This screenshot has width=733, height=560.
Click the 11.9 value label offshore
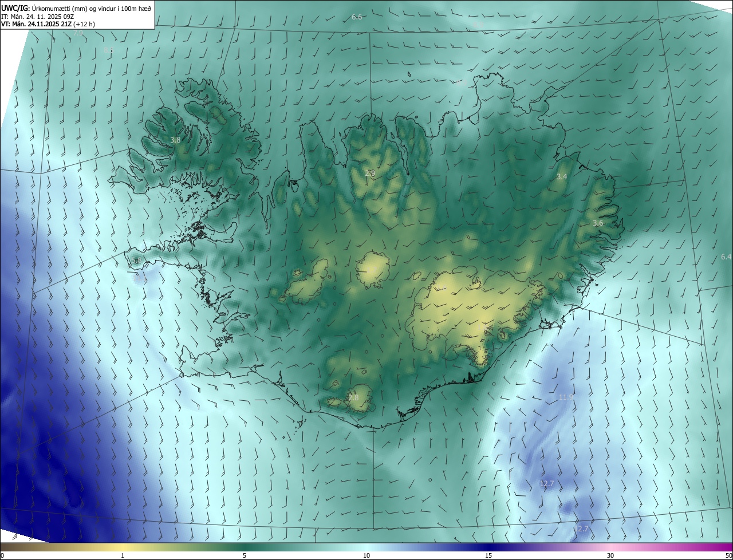[x=566, y=396]
